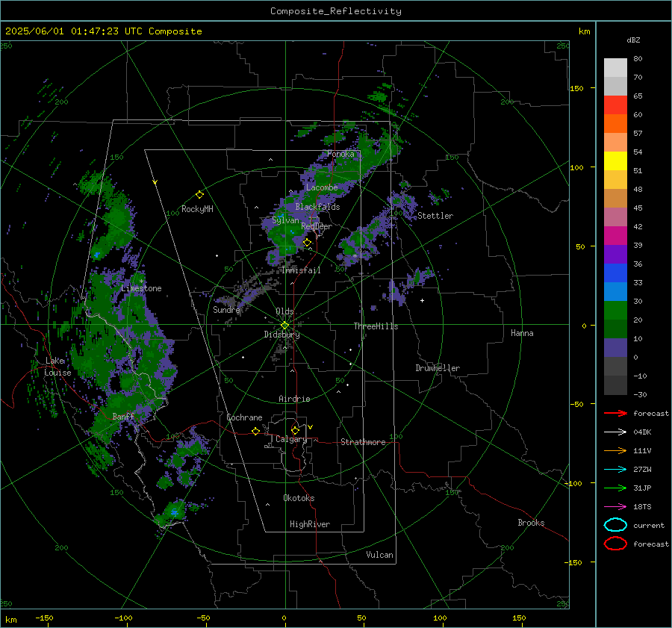Click the dBZ legend heading
This screenshot has width=672, height=628.
(633, 40)
